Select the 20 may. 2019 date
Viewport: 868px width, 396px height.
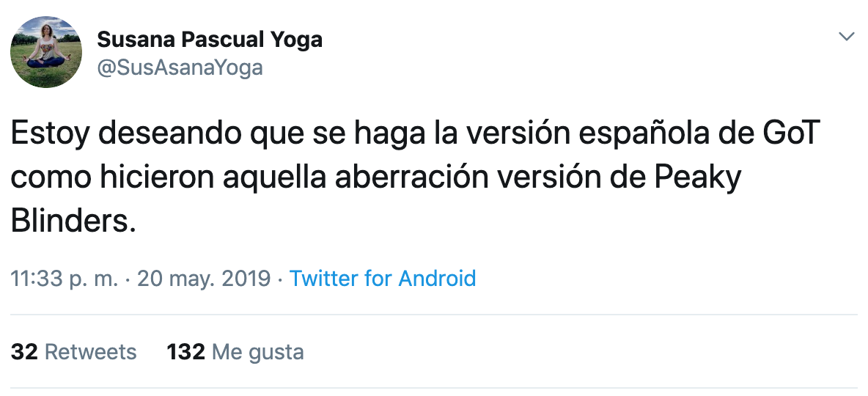204,279
